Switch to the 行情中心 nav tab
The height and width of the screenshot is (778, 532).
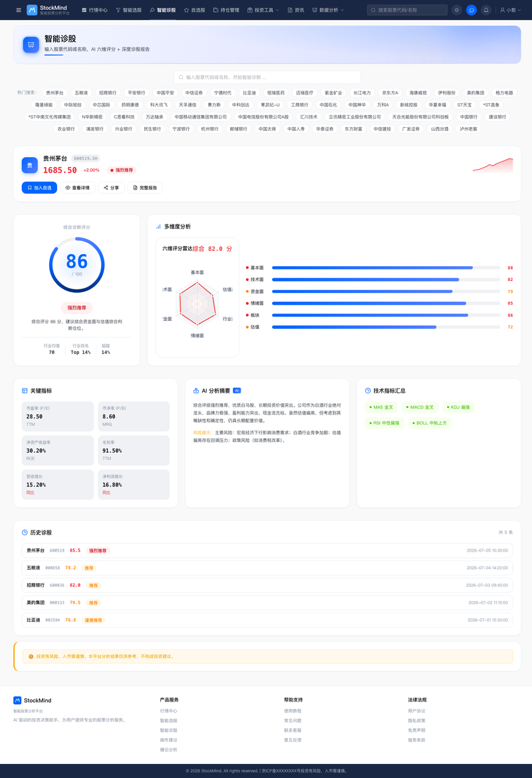coord(94,10)
